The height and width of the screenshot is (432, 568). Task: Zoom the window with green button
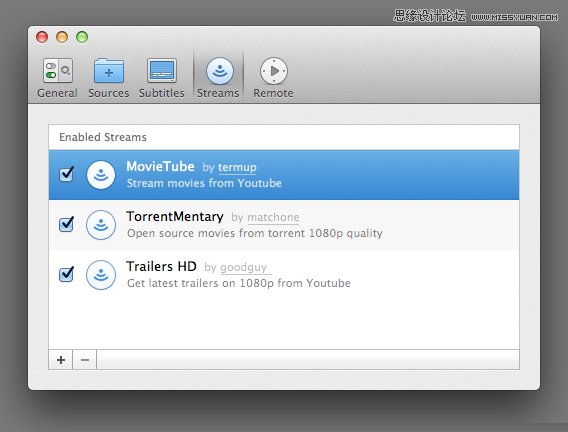pos(82,37)
